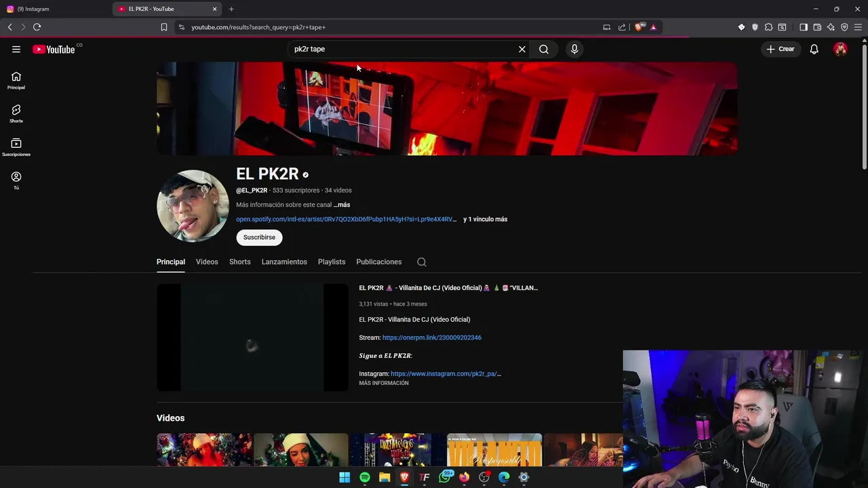
Task: Clear the search box with the X
Action: (522, 49)
